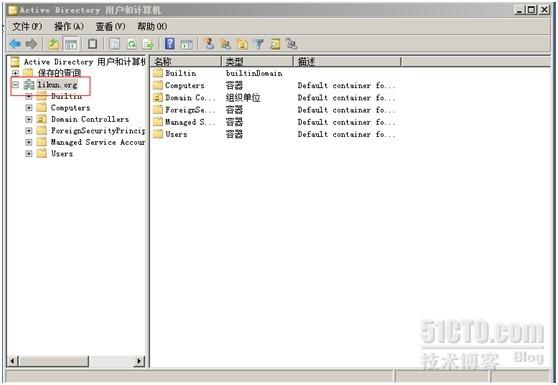Image resolution: width=558 pixels, height=385 pixels.
Task: Expand the Computers tree node
Action: pyautogui.click(x=29, y=107)
